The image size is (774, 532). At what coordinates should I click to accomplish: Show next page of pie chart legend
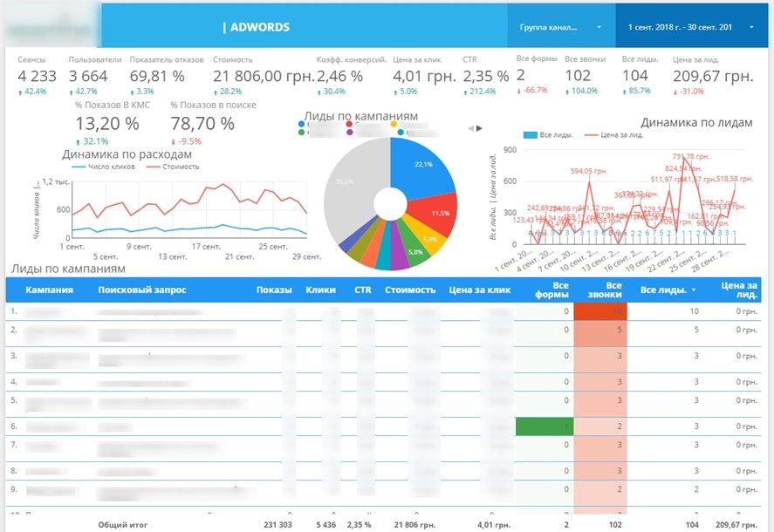point(479,128)
